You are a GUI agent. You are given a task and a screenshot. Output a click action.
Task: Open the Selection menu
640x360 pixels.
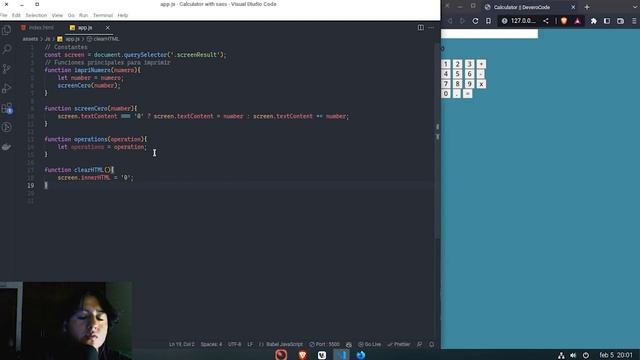36,15
